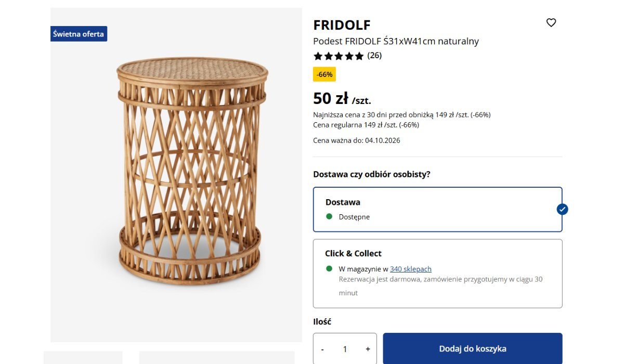Enlarge the main rattan stand image
The image size is (624, 364).
point(176,175)
